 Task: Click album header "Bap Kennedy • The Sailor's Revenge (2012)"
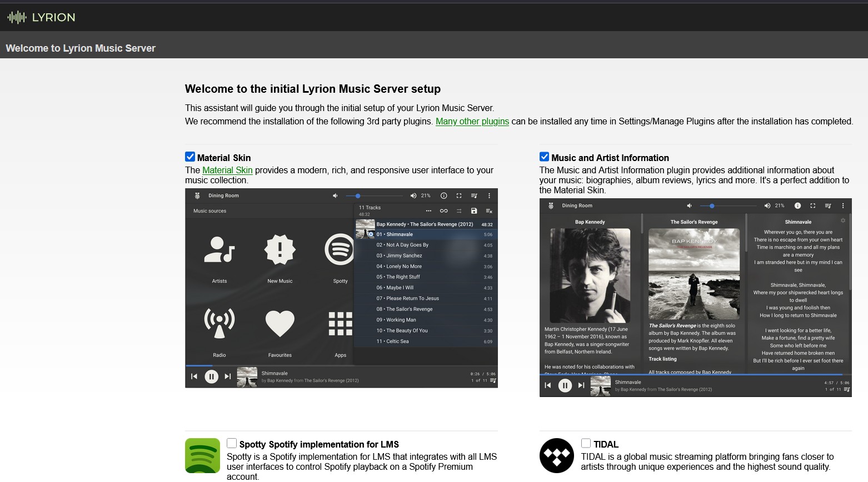click(x=425, y=224)
